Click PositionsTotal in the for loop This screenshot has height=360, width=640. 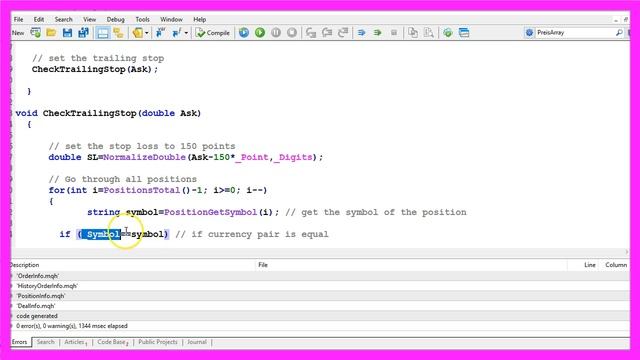[142, 190]
